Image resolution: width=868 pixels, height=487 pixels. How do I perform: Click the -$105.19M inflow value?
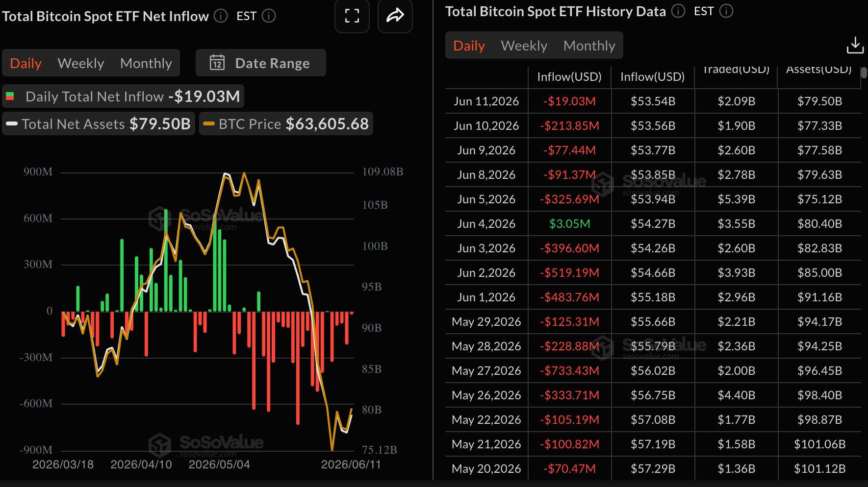(x=570, y=420)
